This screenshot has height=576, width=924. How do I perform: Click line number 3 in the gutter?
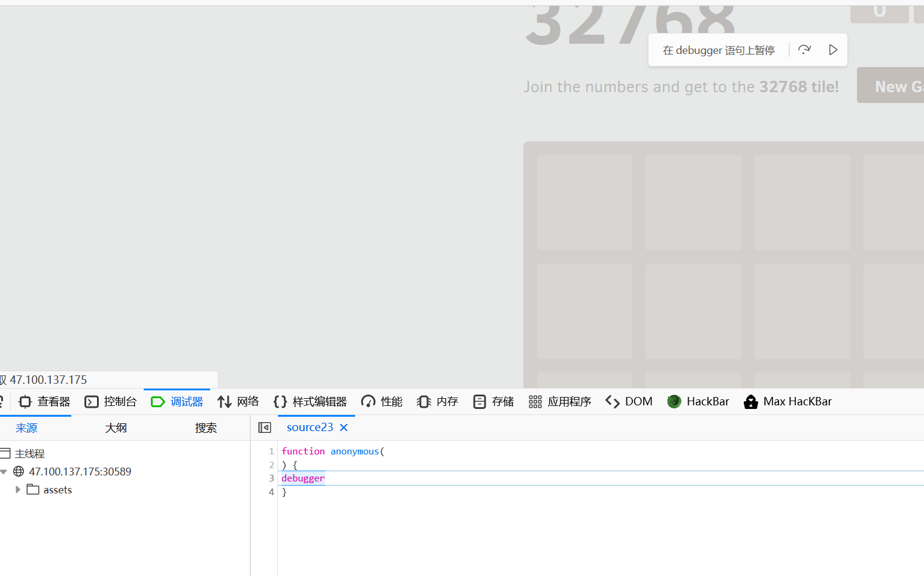tap(271, 478)
